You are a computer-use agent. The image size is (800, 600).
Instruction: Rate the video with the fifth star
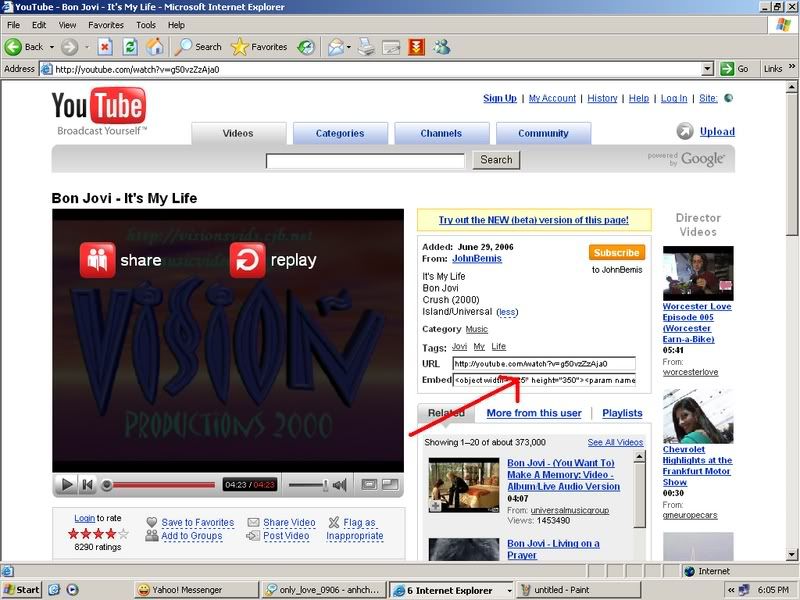123,534
